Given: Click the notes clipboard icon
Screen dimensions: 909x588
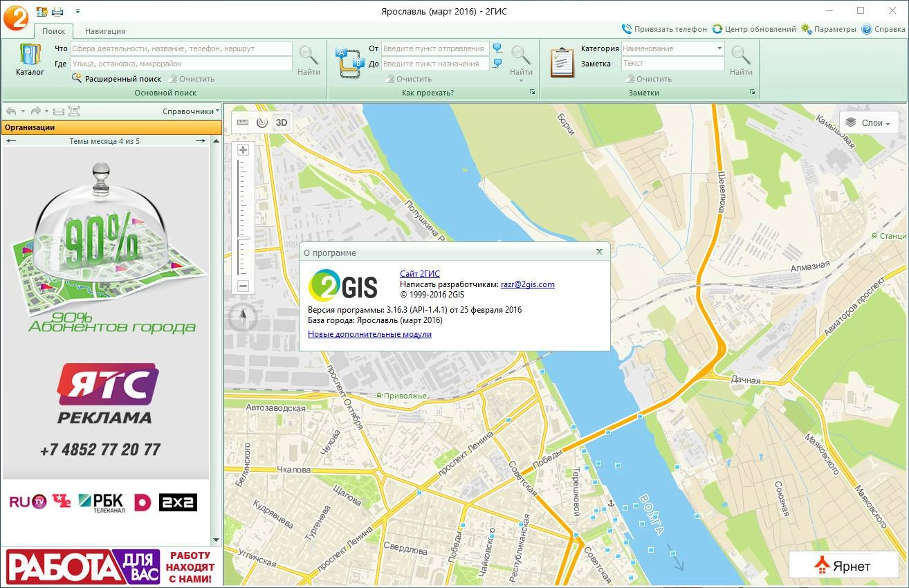Looking at the screenshot, I should [562, 62].
